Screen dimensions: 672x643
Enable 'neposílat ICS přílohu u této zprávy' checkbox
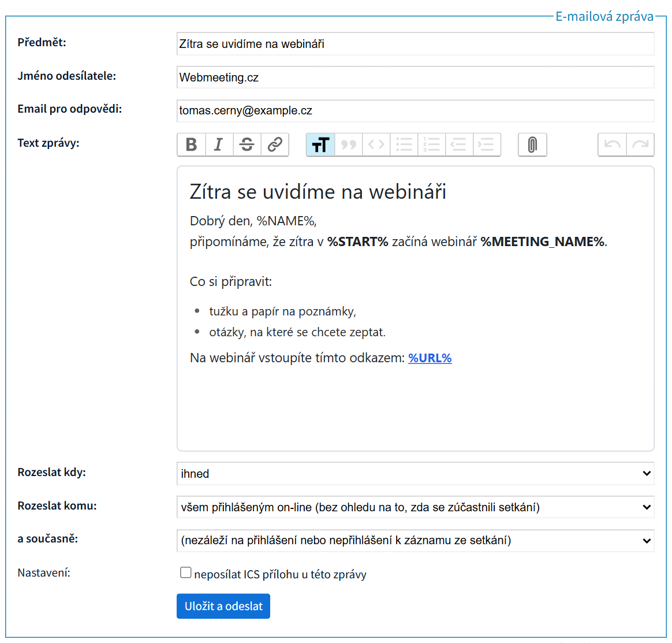[185, 573]
